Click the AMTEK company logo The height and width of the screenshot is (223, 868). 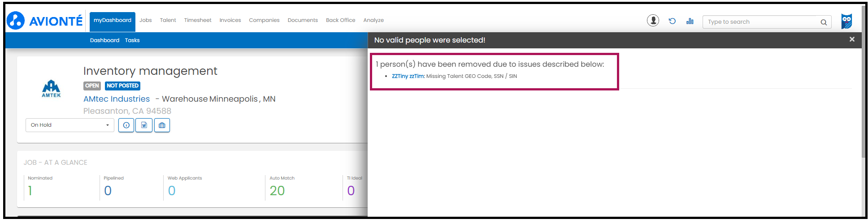(x=51, y=88)
